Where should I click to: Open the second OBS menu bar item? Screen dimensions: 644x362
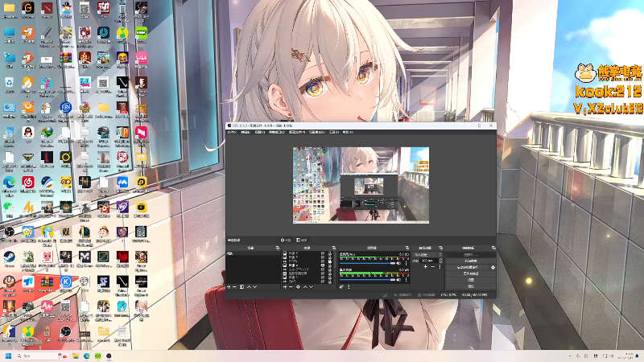246,132
